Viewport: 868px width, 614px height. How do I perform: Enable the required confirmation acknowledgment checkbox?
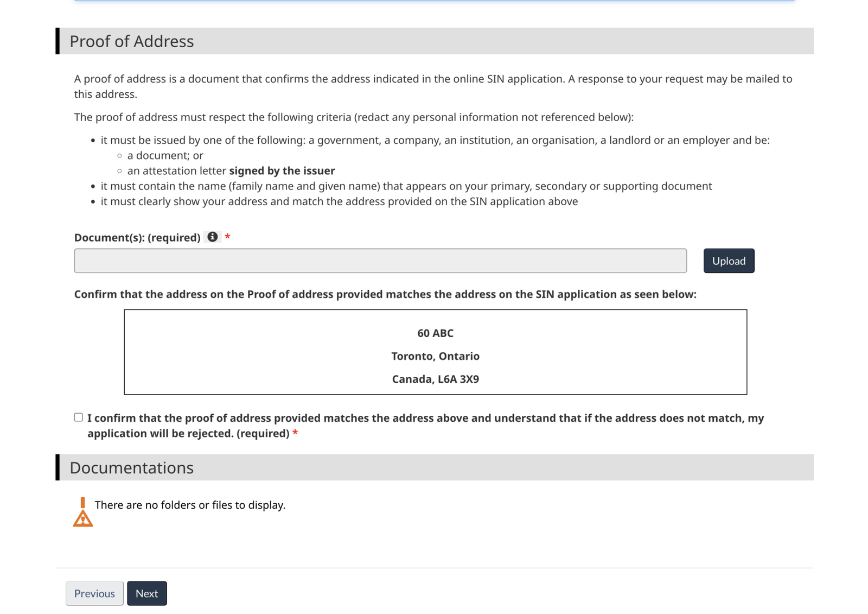[x=78, y=416]
